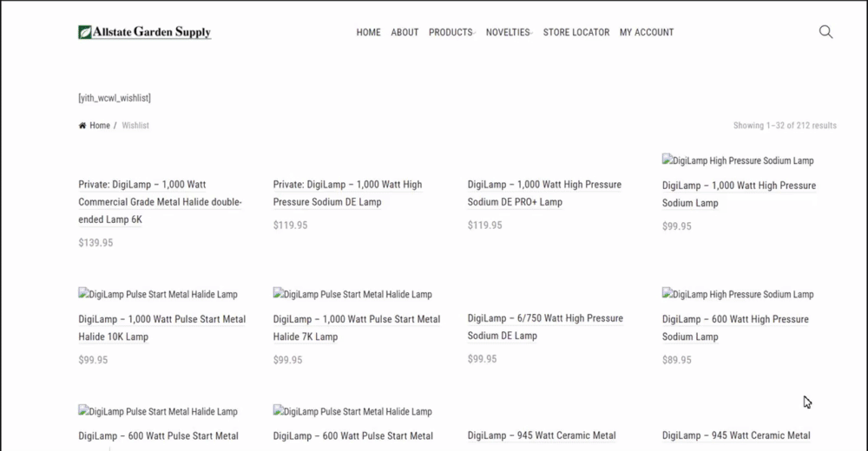The height and width of the screenshot is (451, 868).
Task: Open the ABOUT page
Action: pos(404,32)
